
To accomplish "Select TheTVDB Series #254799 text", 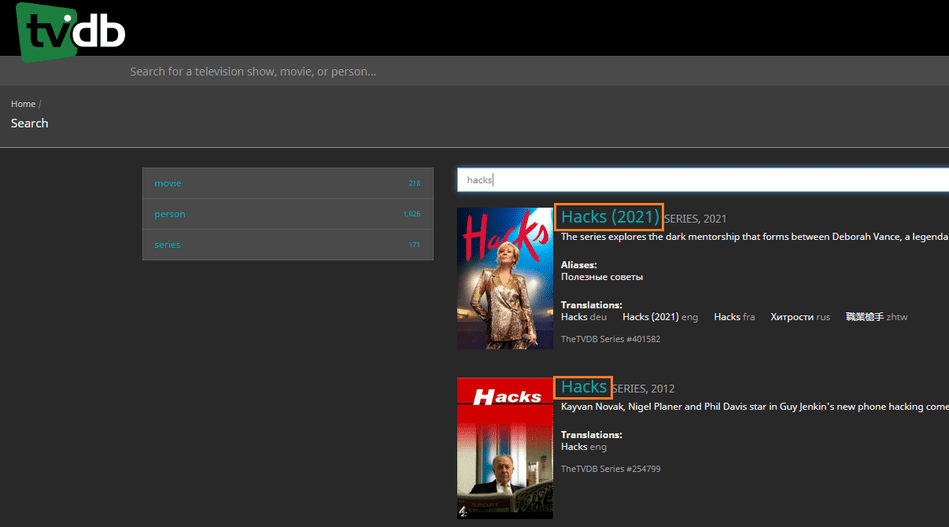I will (610, 469).
